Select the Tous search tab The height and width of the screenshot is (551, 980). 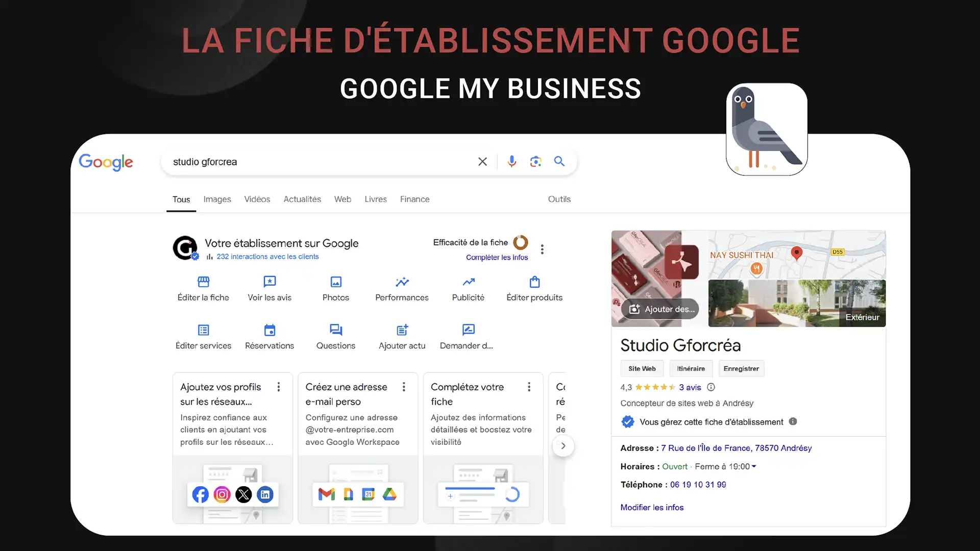point(181,199)
